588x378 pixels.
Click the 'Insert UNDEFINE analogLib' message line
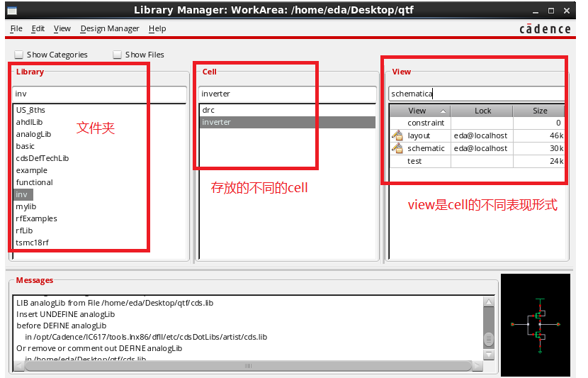point(66,314)
